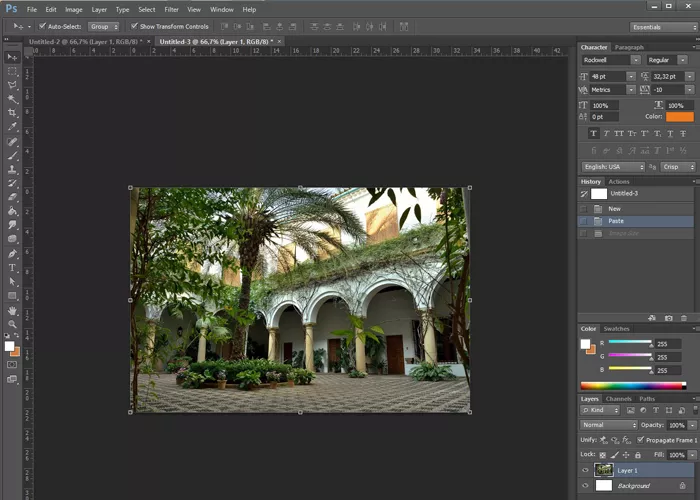Select the Zoom tool
The height and width of the screenshot is (500, 700).
tap(12, 324)
